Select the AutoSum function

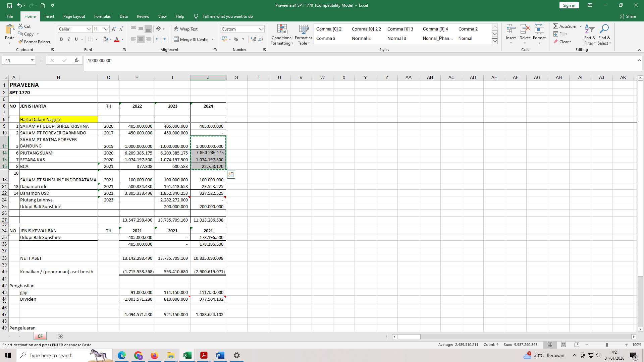(x=567, y=26)
